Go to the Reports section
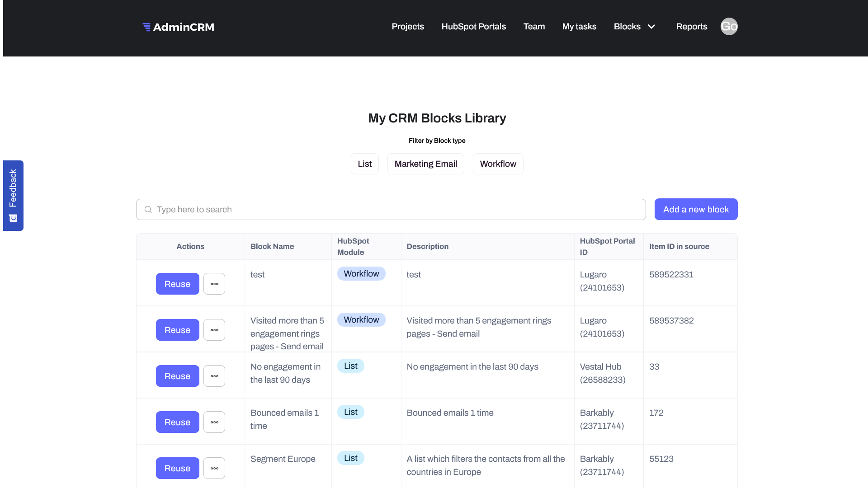The height and width of the screenshot is (488, 868). tap(692, 26)
